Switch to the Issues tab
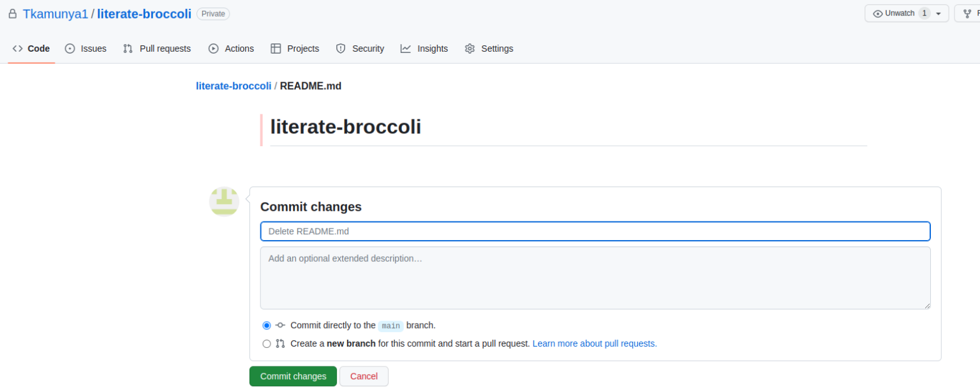980x392 pixels. click(92, 49)
